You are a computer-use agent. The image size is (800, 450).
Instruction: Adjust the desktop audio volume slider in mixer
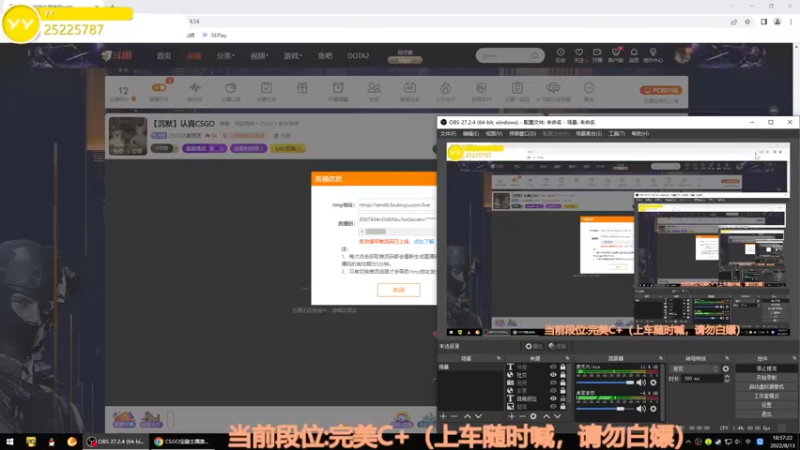point(605,409)
